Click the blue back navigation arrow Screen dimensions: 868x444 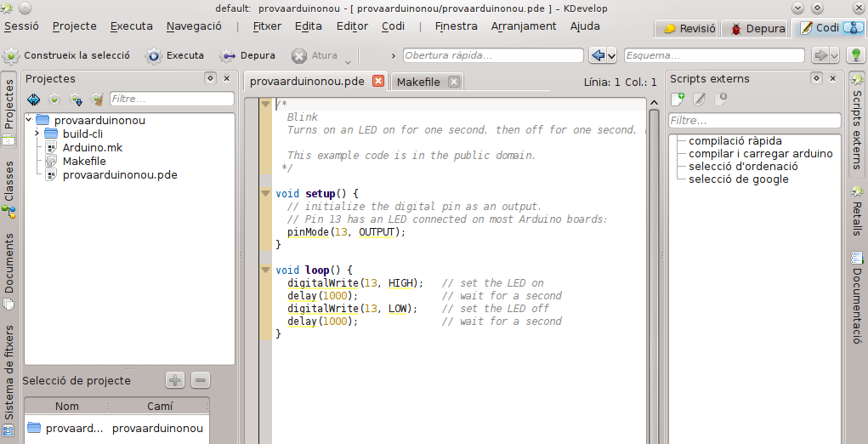click(x=598, y=55)
